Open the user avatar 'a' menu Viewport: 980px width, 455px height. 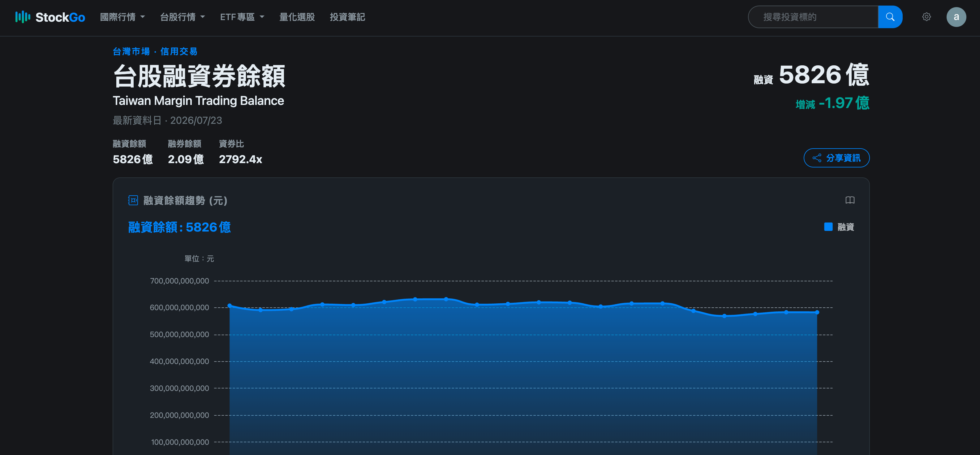click(956, 17)
